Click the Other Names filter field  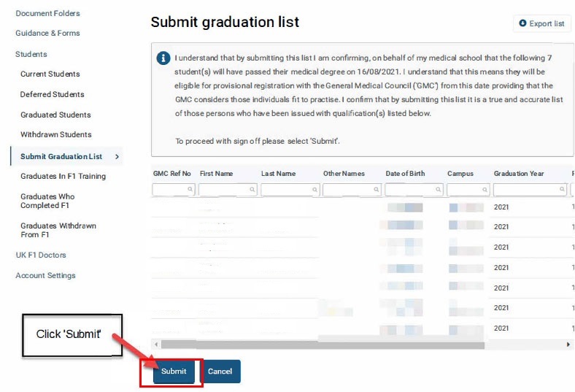tap(352, 190)
